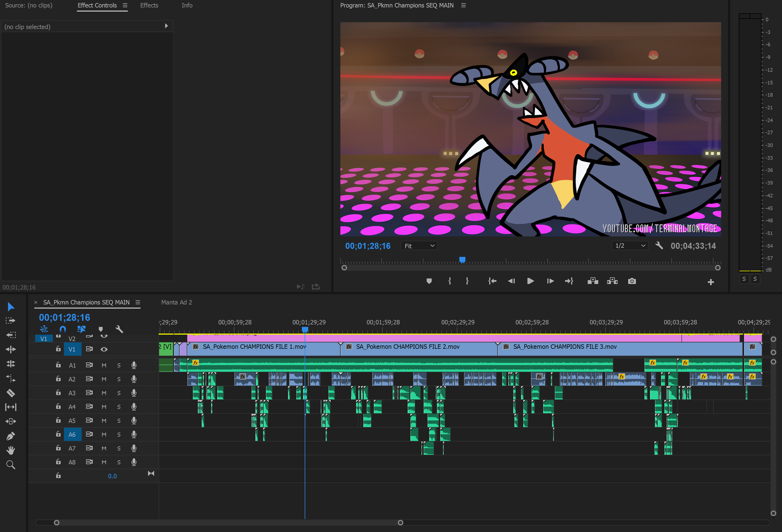Select the SA_Pokemon CHAMPIONS FILE 2.mov clip
The height and width of the screenshot is (532, 782).
coord(419,349)
